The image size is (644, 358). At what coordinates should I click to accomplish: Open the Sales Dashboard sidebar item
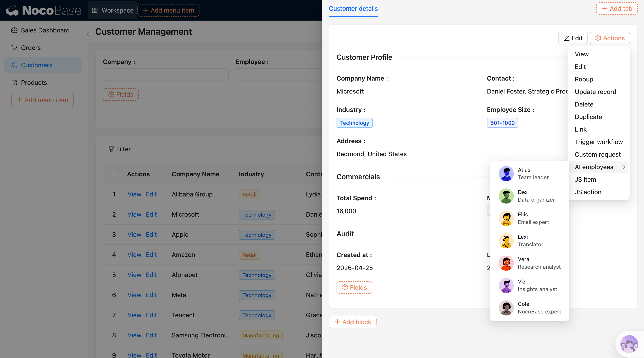[45, 30]
